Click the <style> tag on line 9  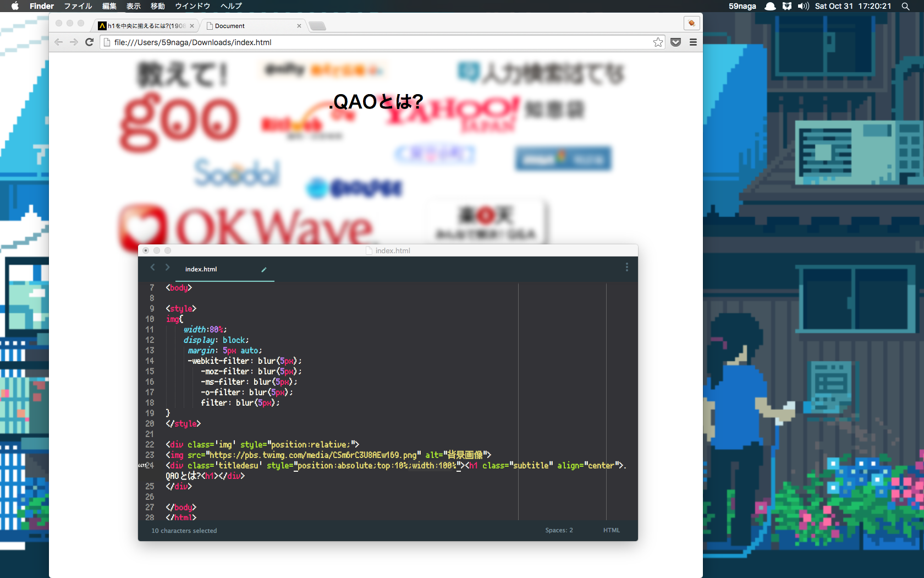pyautogui.click(x=181, y=309)
